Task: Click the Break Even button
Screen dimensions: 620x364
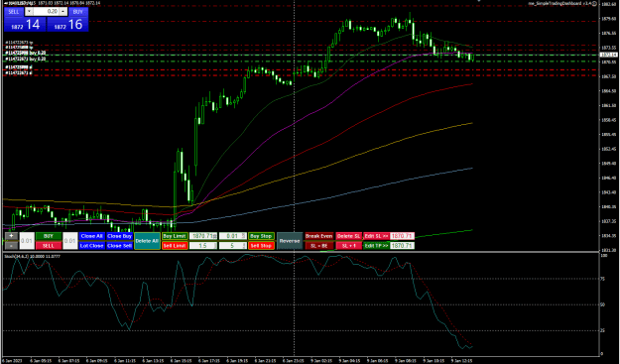Action: [319, 236]
